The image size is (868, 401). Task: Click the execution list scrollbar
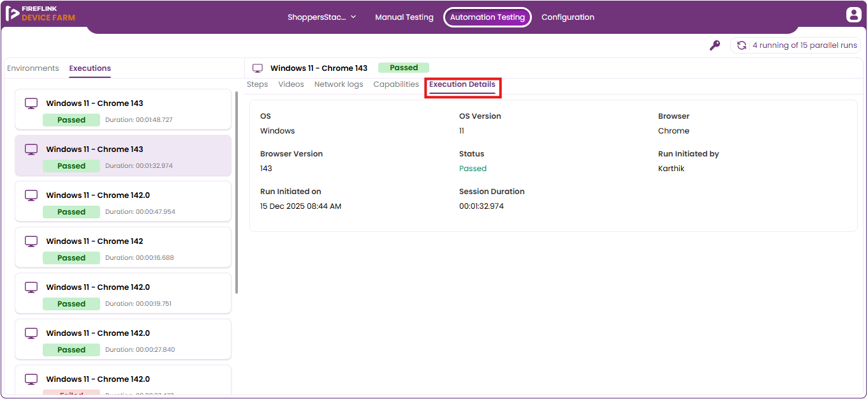237,192
